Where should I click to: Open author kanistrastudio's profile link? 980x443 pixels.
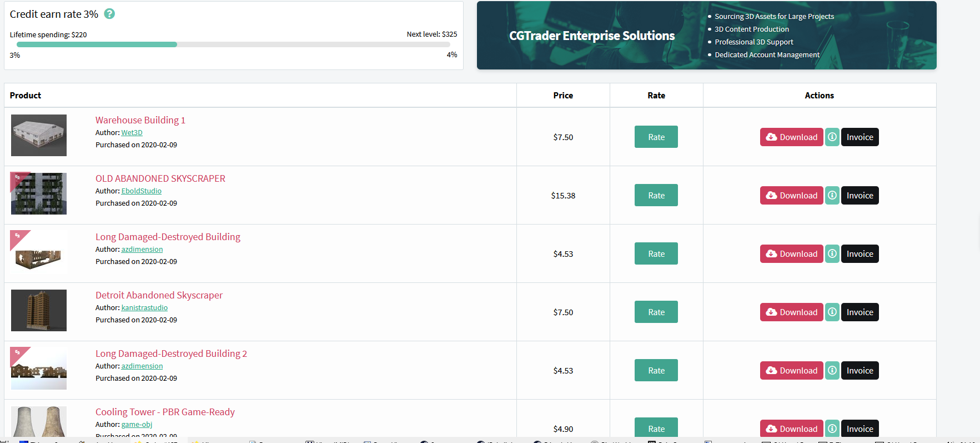[x=144, y=308]
